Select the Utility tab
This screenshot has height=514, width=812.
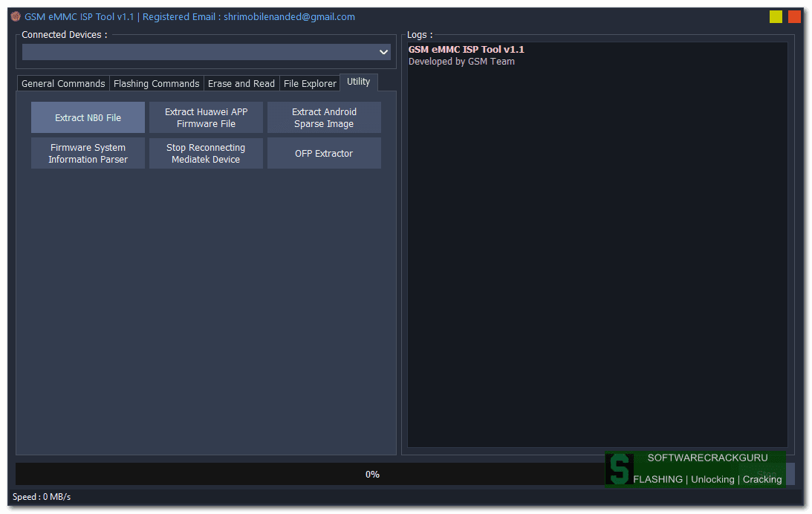(358, 82)
